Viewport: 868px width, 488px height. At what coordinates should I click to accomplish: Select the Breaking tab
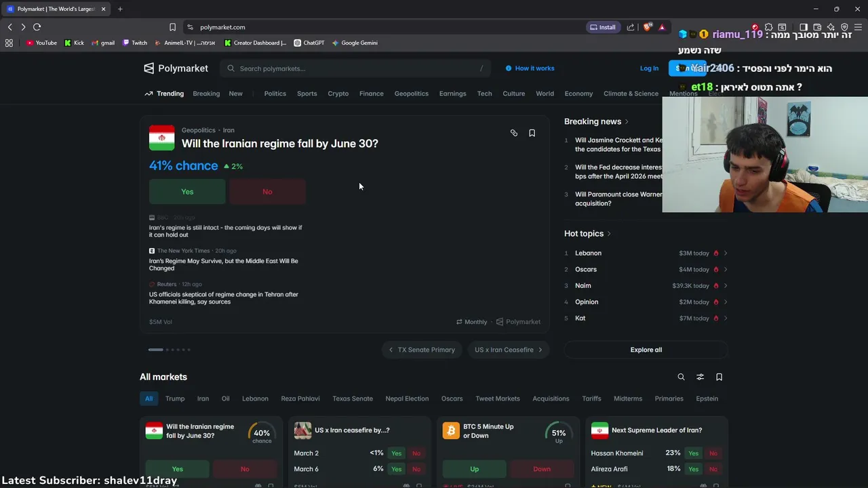[x=206, y=94]
